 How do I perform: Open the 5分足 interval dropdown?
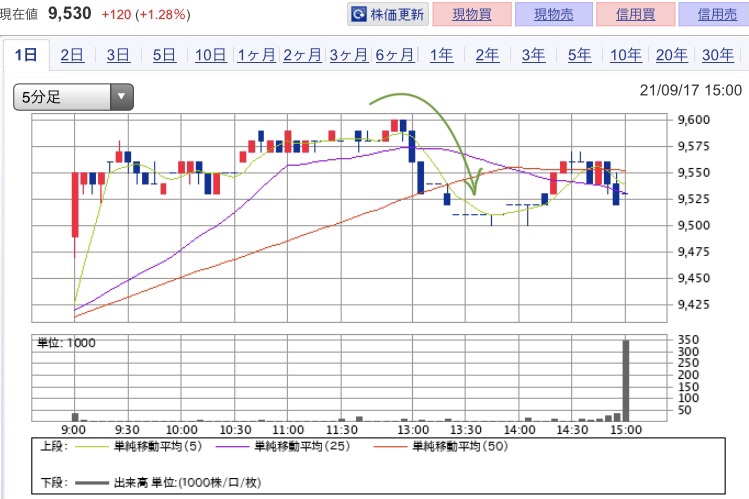73,97
